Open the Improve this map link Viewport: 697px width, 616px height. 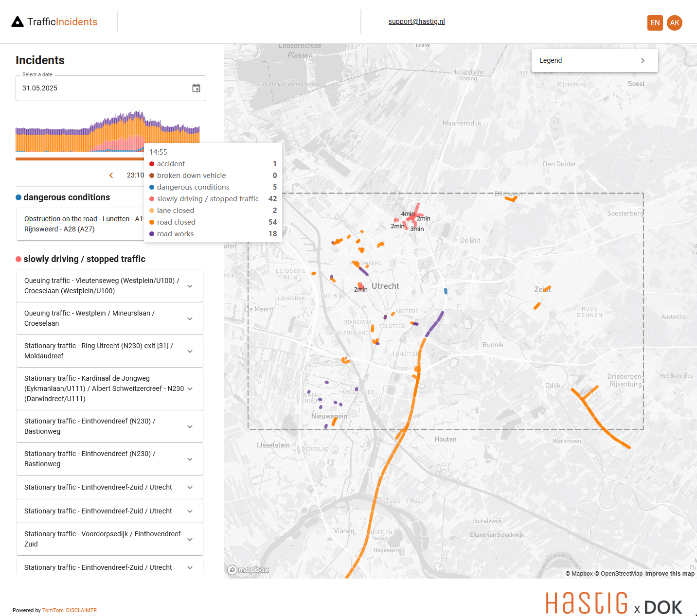point(670,574)
